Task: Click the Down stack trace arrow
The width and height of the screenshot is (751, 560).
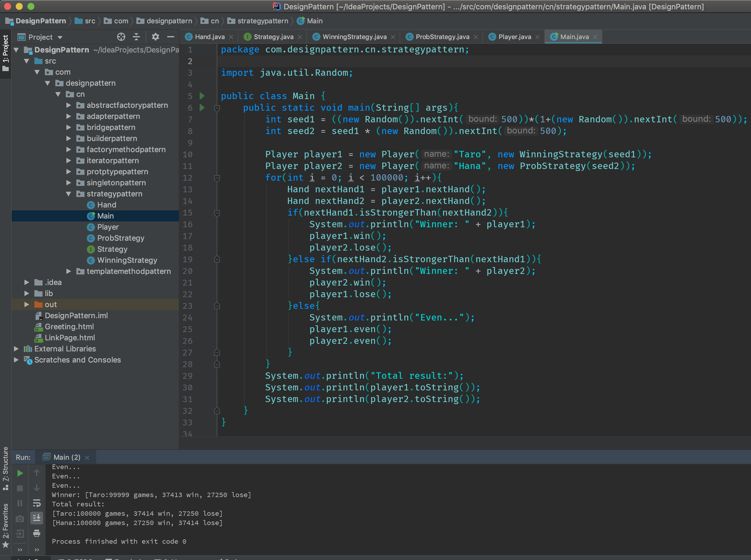Action: (x=37, y=488)
